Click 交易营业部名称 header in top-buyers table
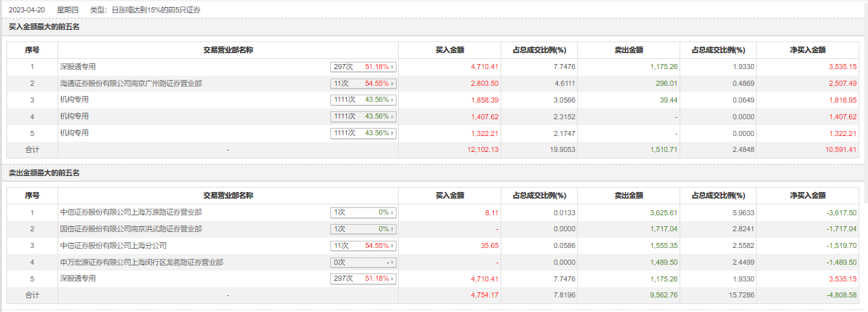This screenshot has height=312, width=868. (x=228, y=49)
